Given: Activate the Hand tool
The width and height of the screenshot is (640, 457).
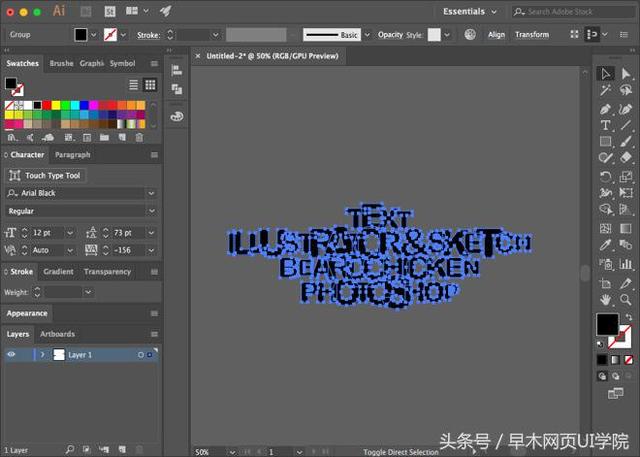Looking at the screenshot, I should click(x=606, y=299).
